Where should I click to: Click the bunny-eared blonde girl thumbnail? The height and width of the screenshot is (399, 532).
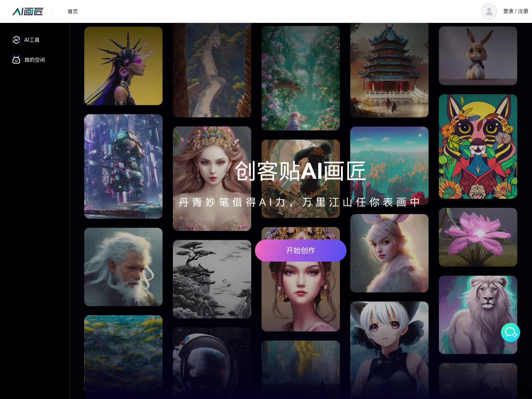tap(389, 253)
